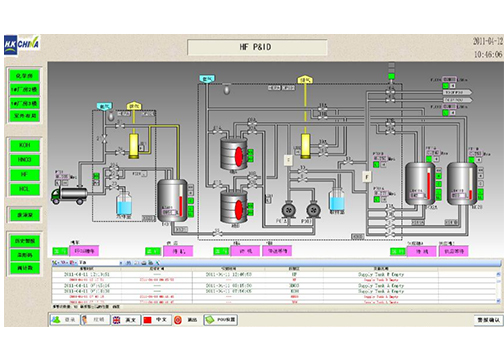Click the yellow filter column on the left
Viewport: 504px width, 361px height.
coord(134,146)
